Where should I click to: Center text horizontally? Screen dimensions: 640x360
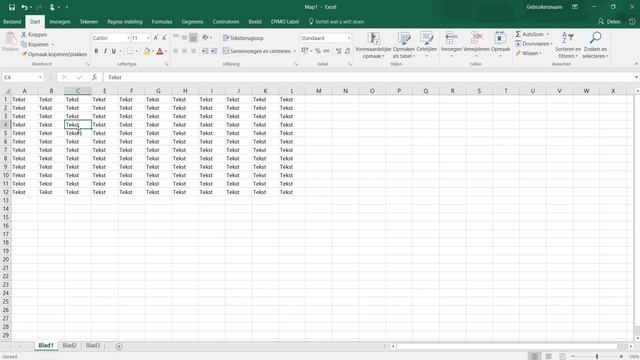[x=184, y=51]
